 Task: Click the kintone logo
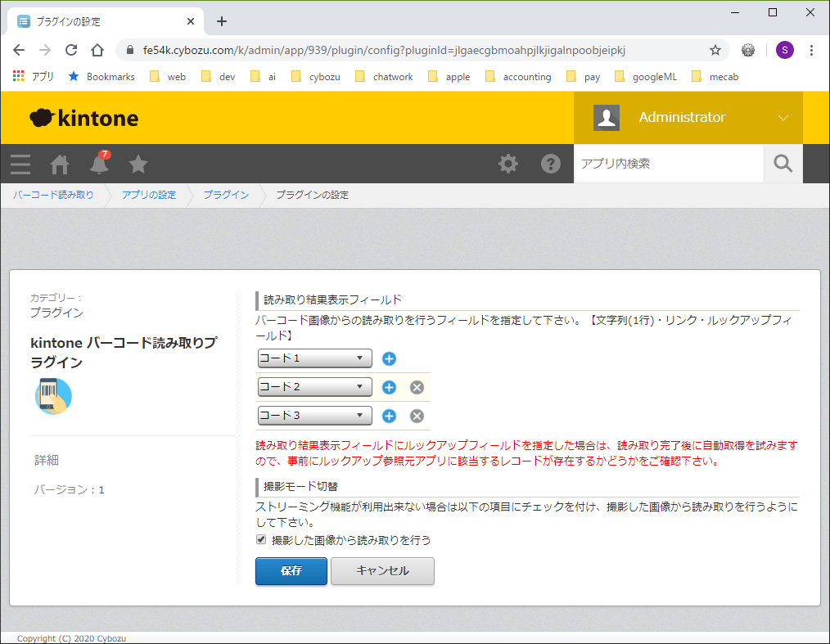pyautogui.click(x=84, y=118)
